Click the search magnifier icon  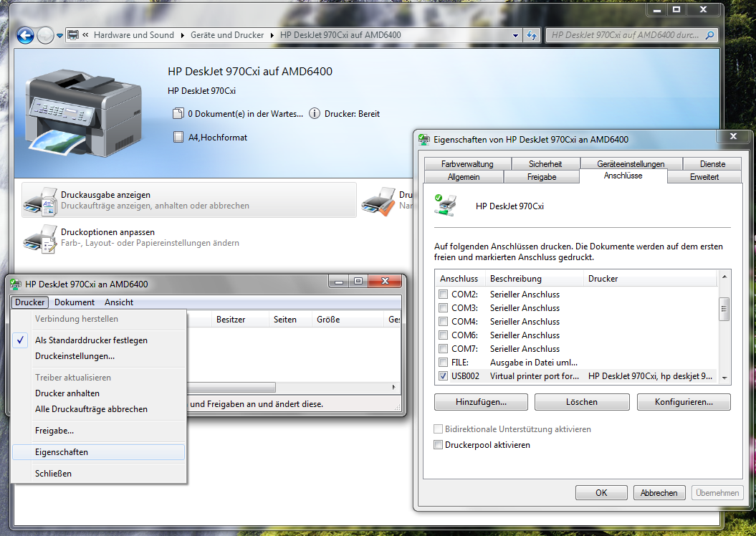709,35
